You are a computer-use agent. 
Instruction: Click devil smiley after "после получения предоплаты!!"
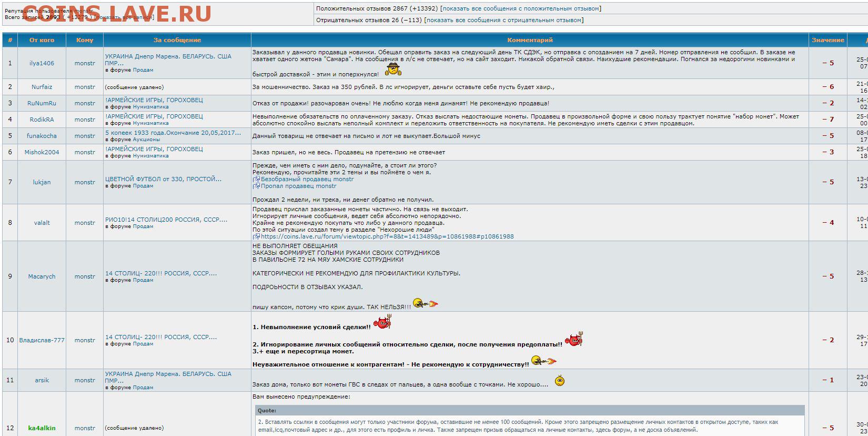click(x=574, y=340)
